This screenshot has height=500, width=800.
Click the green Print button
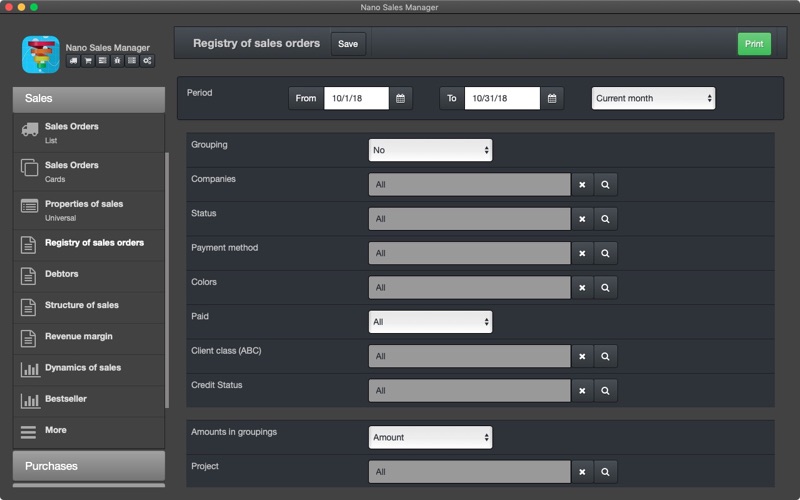click(754, 44)
